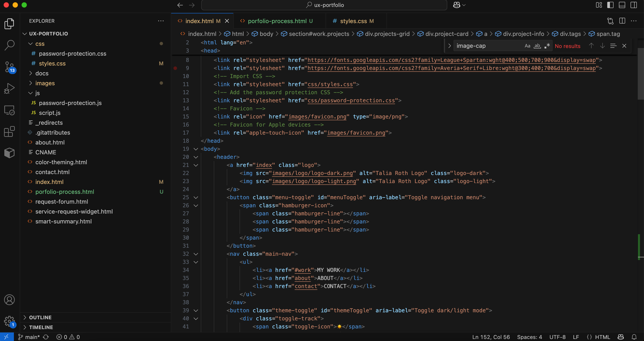Toggle Match Case in find widget
644x341 pixels.
[x=527, y=46]
